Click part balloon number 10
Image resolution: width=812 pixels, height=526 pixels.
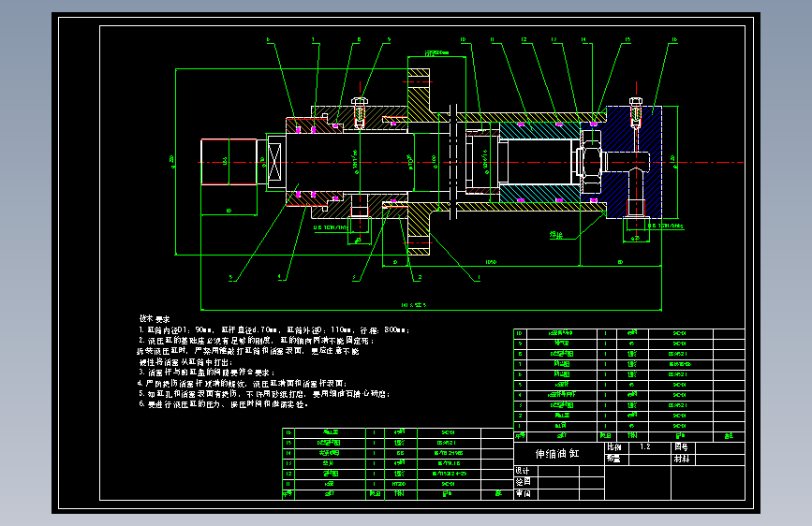(463, 39)
